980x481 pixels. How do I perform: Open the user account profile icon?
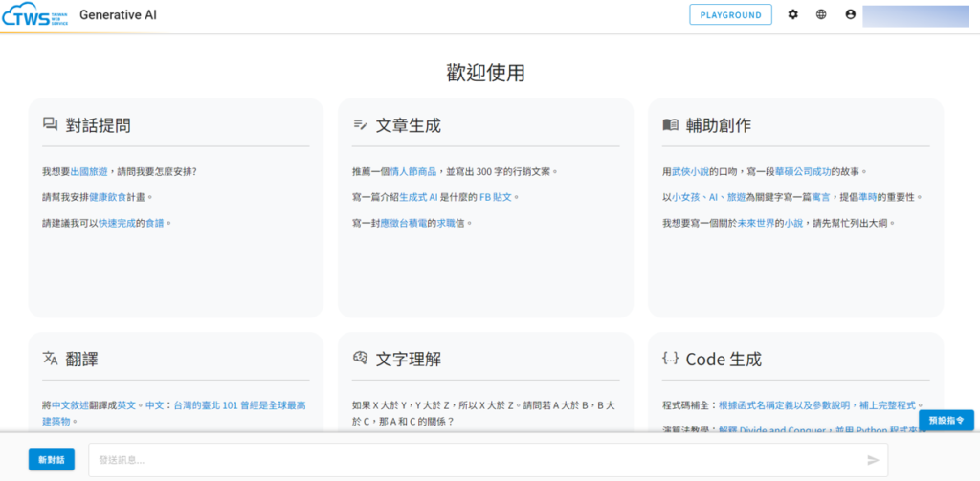(850, 15)
